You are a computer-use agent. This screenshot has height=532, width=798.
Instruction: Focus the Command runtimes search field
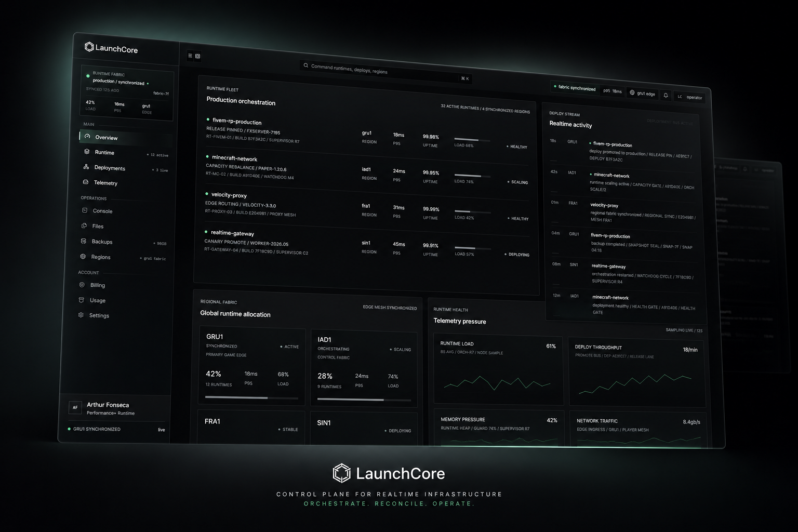click(x=386, y=72)
